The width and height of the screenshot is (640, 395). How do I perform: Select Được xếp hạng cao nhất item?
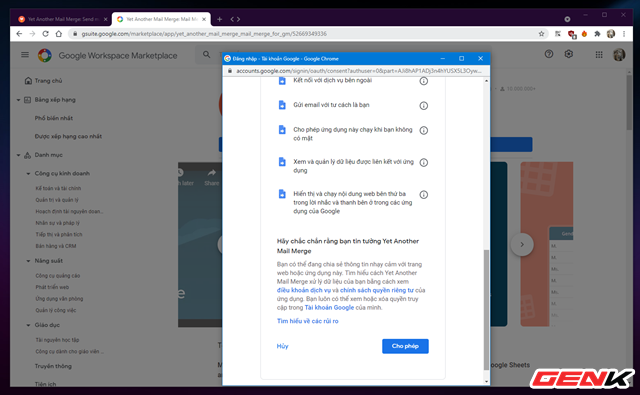pos(68,136)
